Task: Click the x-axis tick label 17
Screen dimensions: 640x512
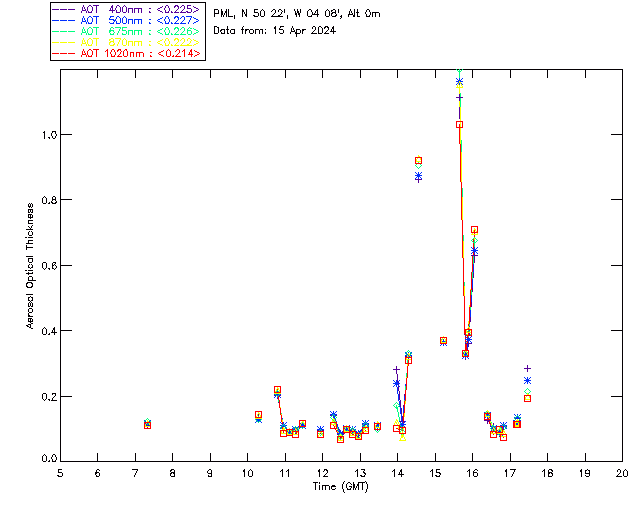Action: [510, 473]
